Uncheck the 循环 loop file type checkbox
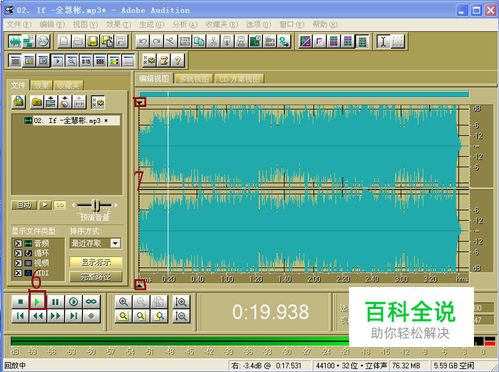Screen dimensions: 499x372 [18, 253]
